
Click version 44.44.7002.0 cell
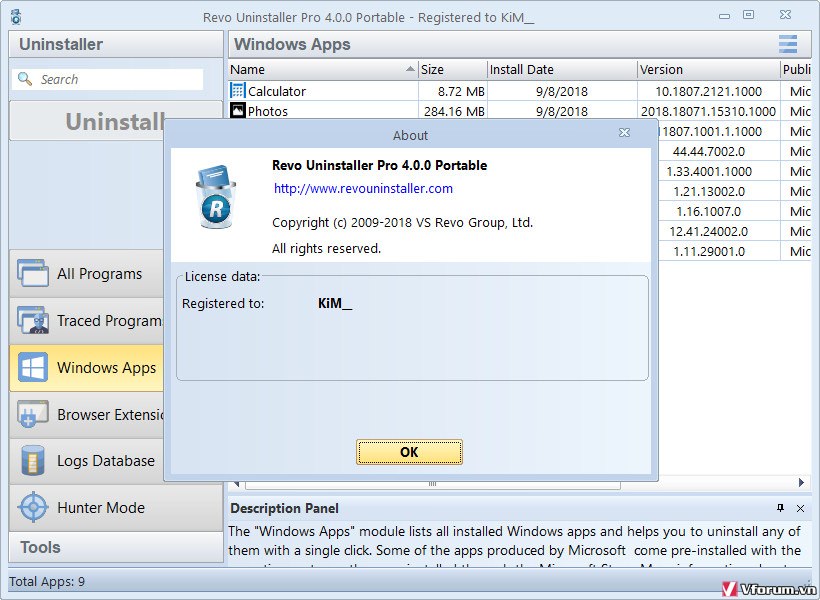pyautogui.click(x=709, y=151)
